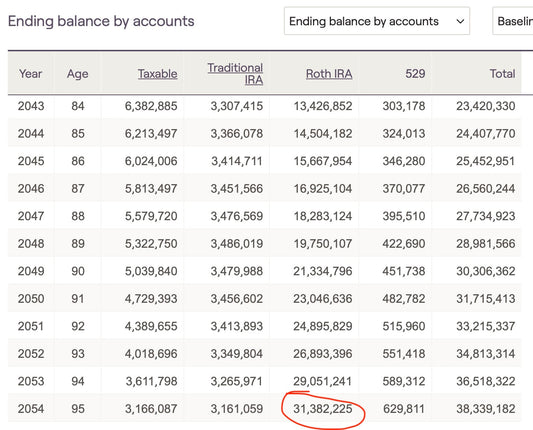Screen dimensions: 533x430
Task: Click 529 value 422,690
Action: click(404, 244)
